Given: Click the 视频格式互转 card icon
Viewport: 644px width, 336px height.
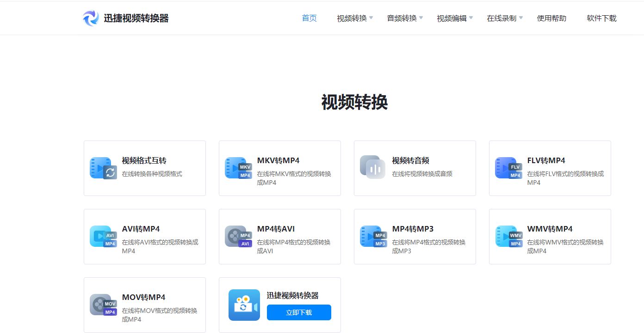Looking at the screenshot, I should point(103,168).
